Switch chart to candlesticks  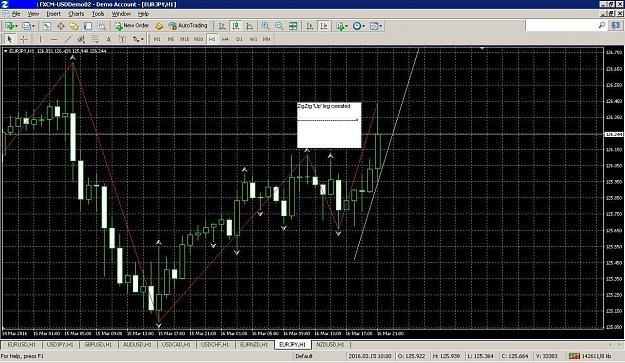tap(236, 26)
